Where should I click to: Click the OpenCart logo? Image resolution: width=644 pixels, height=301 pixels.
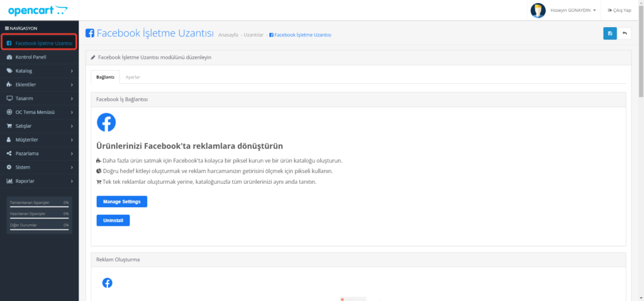(38, 10)
